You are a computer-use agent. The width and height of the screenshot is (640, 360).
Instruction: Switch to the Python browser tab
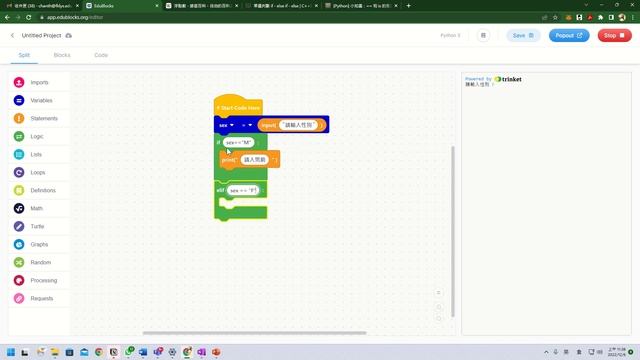pos(361,6)
